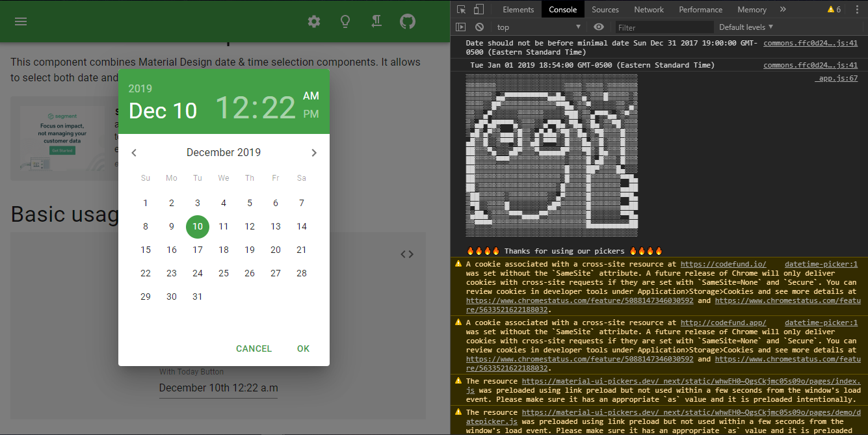Focus the console Filter input field
Viewport: 868px width, 435px height.
(664, 27)
